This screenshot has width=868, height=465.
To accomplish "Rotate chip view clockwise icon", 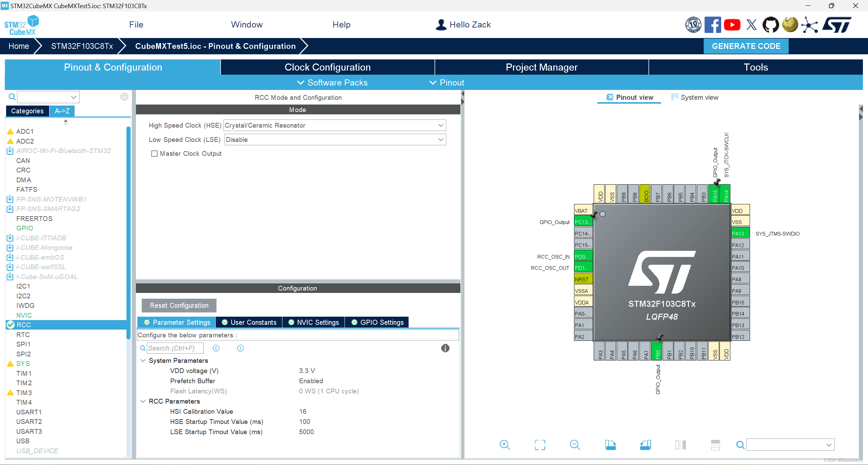I will [610, 445].
